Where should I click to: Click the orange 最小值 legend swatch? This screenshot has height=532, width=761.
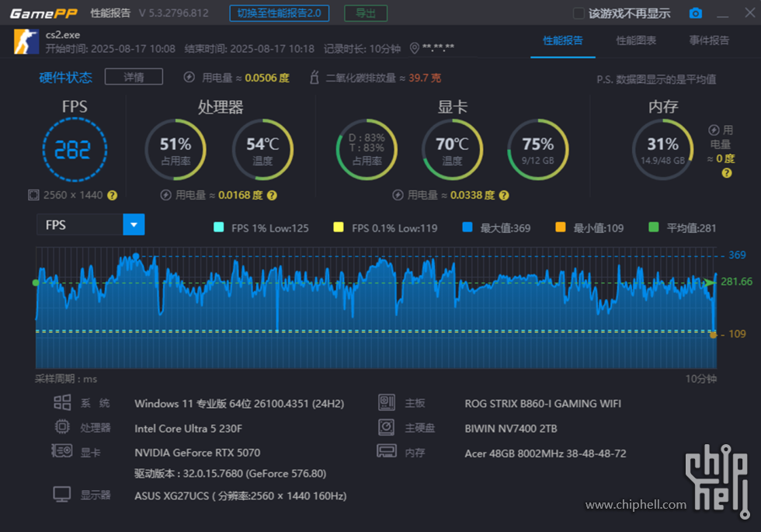[560, 227]
